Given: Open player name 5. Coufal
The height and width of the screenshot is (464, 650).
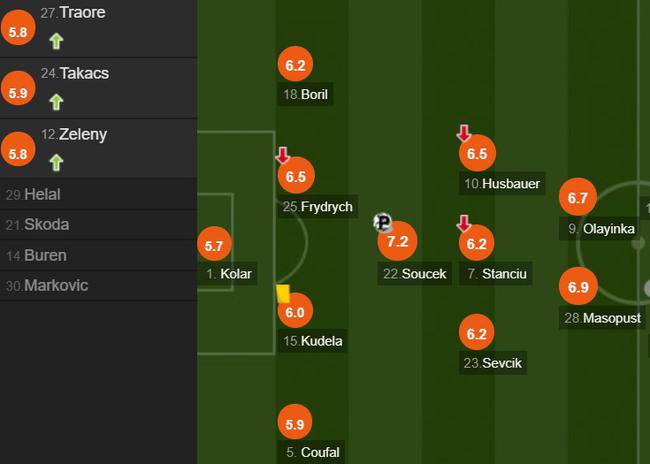Looking at the screenshot, I should [x=312, y=452].
